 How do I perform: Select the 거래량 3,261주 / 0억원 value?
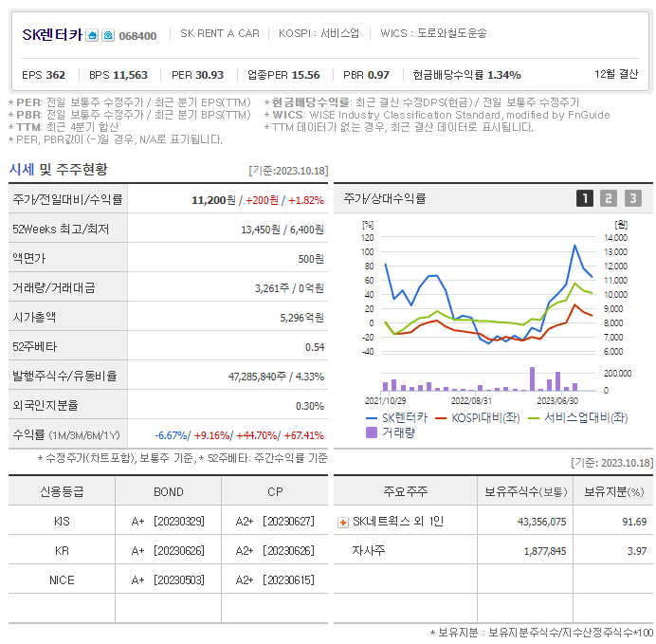click(289, 288)
